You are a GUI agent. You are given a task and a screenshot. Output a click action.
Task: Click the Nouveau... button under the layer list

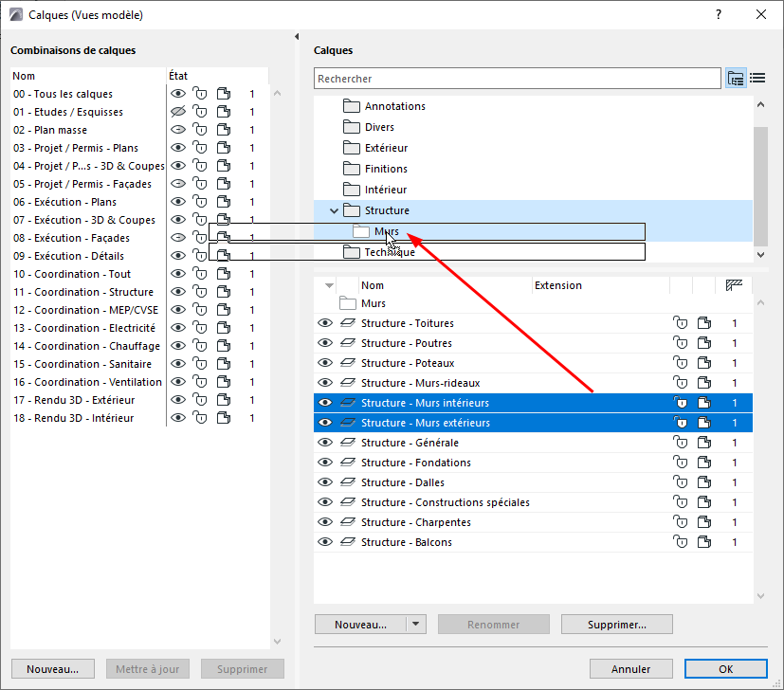[x=360, y=625]
